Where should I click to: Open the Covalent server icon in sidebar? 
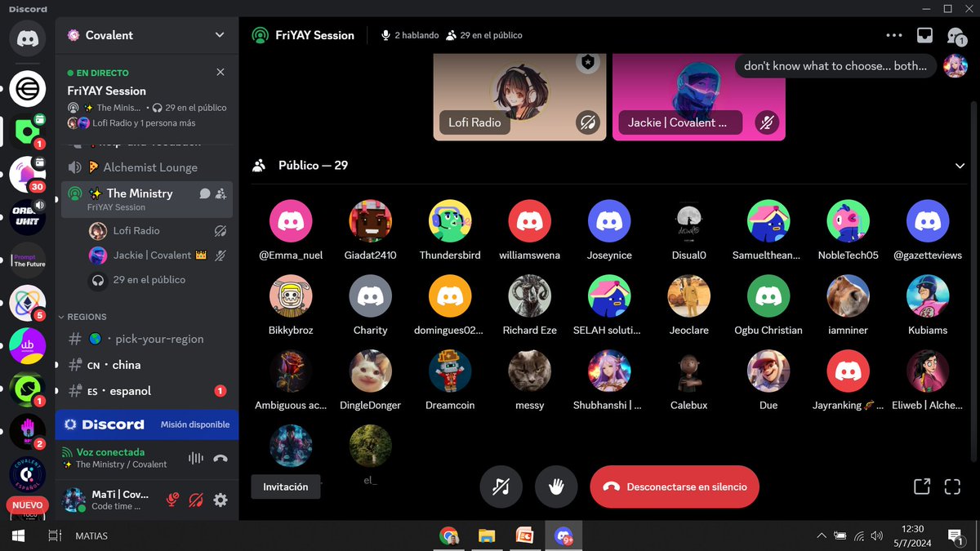coord(28,130)
